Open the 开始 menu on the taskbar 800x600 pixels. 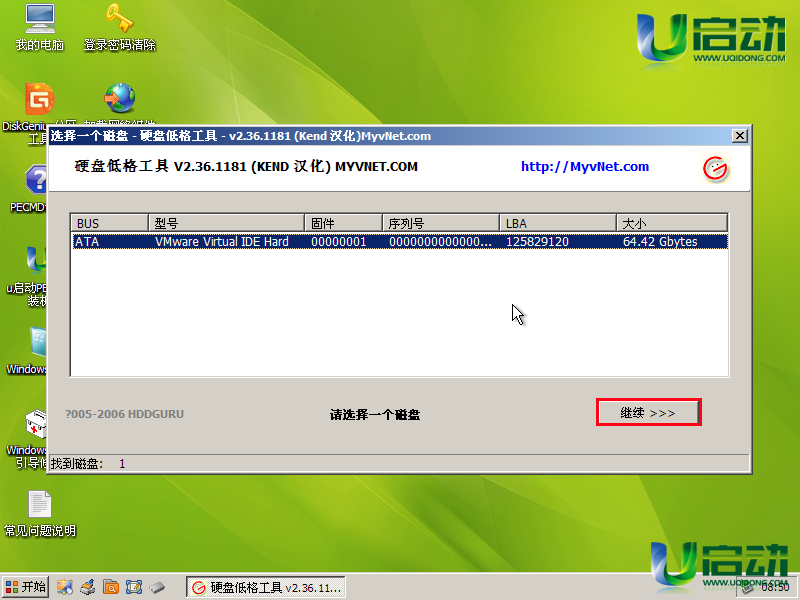point(24,586)
